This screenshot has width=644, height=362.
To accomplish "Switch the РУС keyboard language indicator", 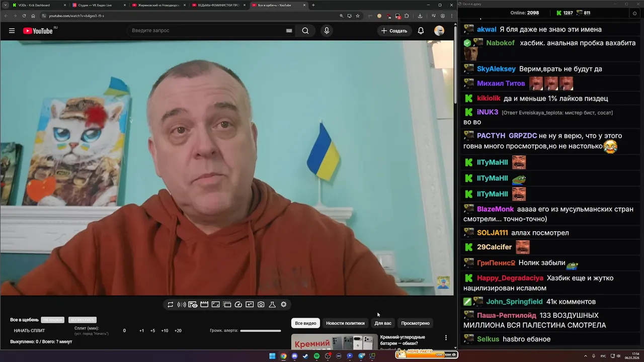I will click(603, 356).
